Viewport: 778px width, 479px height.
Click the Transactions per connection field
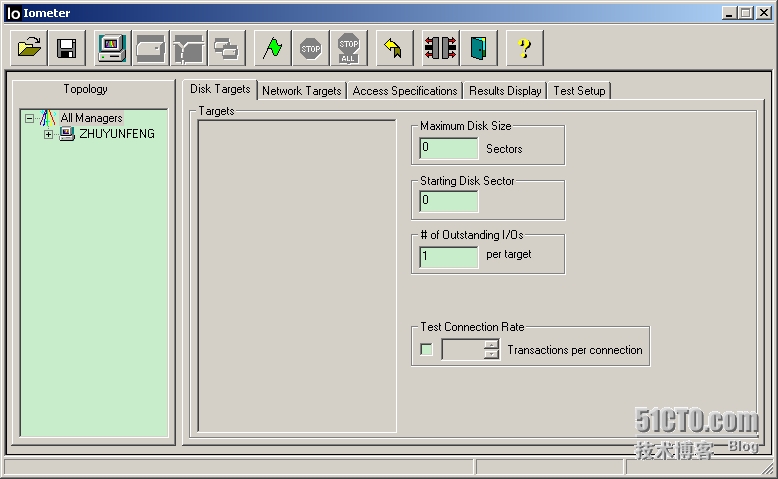(463, 349)
